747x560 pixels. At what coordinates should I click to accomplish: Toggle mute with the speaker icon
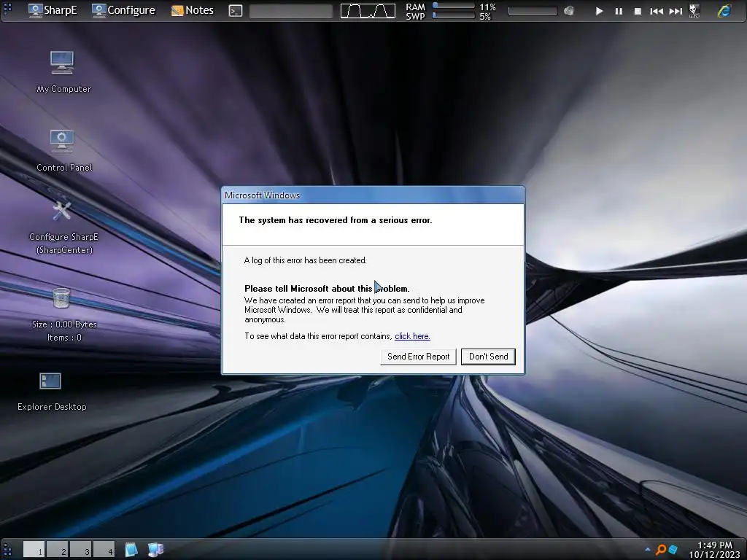coord(569,10)
